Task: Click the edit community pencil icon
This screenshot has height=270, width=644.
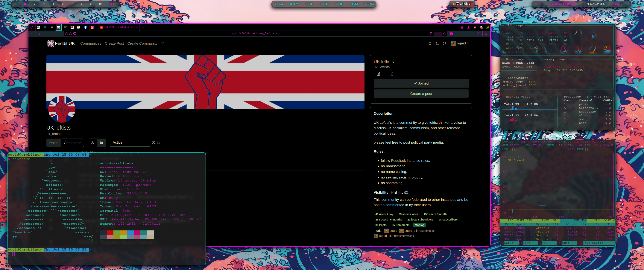Action: click(378, 74)
